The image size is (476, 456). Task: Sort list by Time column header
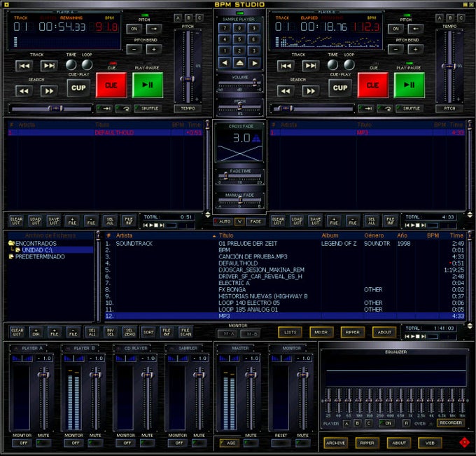(456, 235)
